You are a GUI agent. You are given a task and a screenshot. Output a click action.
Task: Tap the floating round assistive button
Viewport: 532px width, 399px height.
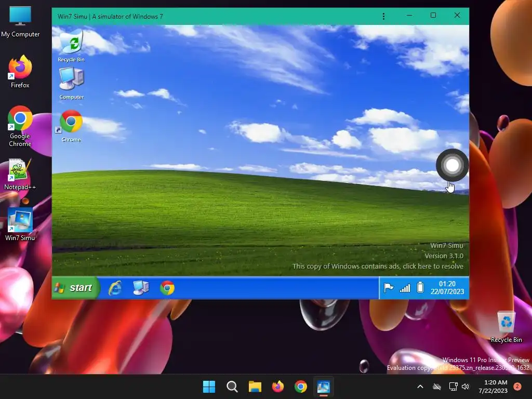(x=453, y=165)
